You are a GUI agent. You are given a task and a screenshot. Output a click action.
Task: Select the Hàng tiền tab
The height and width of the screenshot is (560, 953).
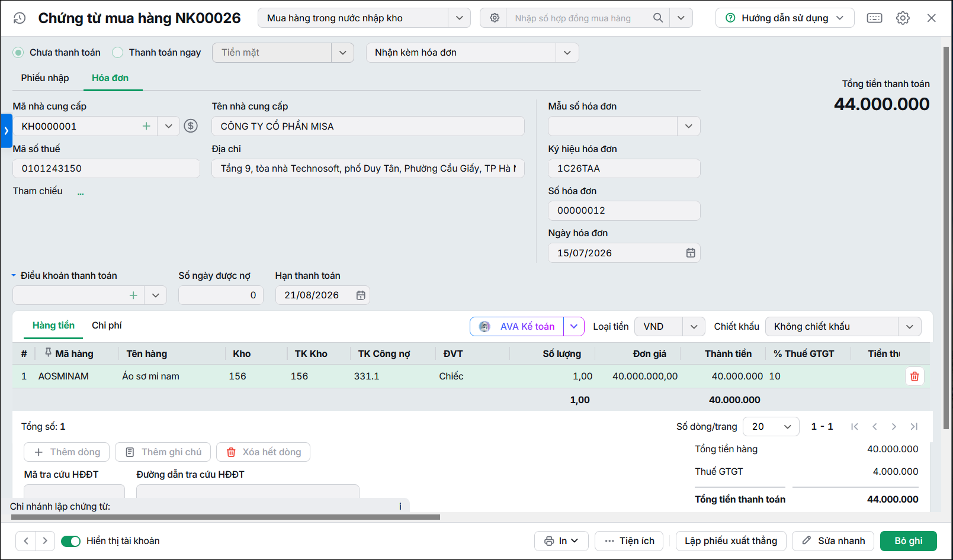(x=53, y=326)
